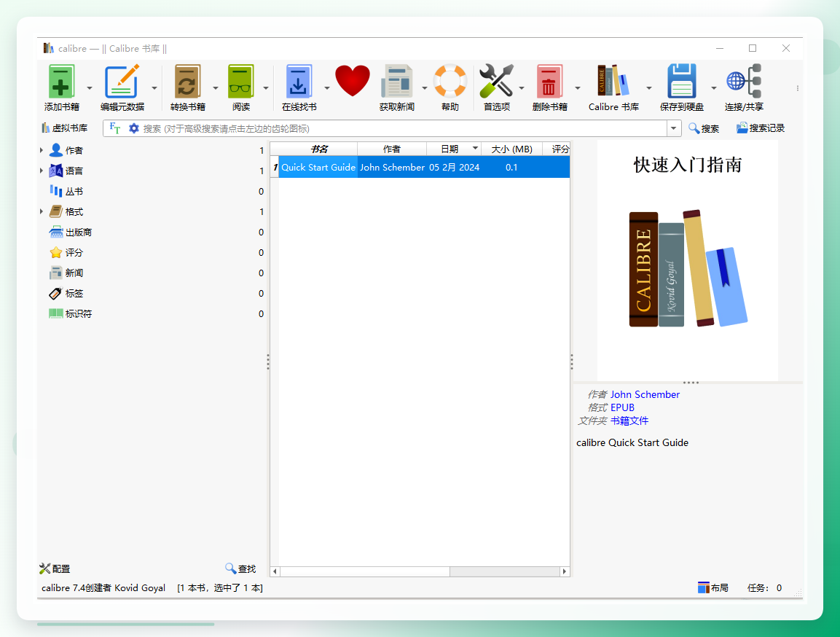Click the red heart donate icon
This screenshot has width=840, height=637.
[352, 81]
